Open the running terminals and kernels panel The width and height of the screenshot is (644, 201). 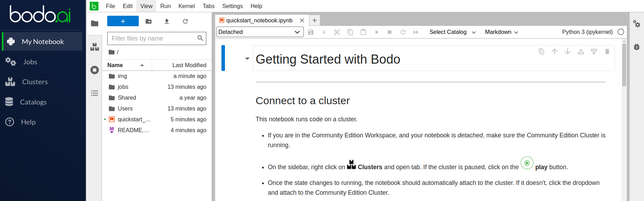click(x=95, y=70)
